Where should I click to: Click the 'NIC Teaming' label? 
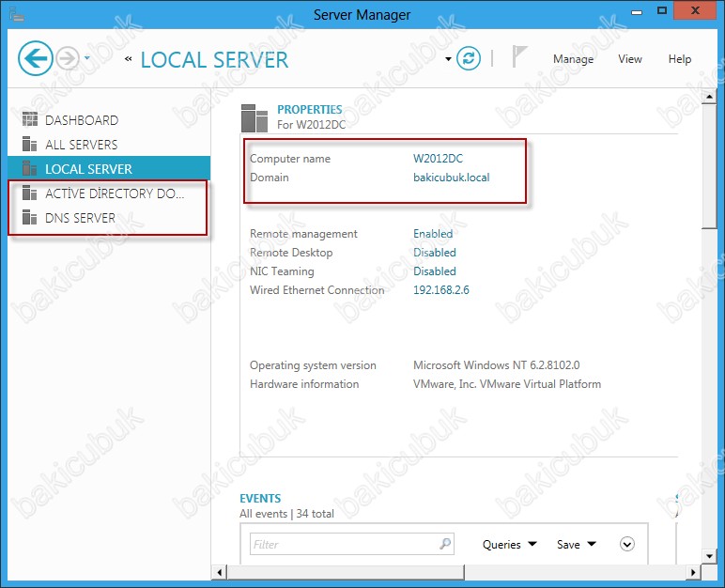282,271
